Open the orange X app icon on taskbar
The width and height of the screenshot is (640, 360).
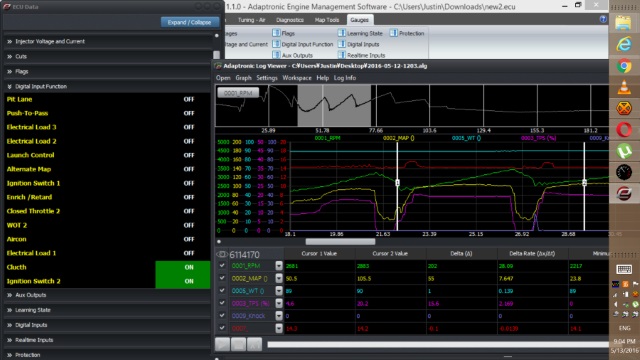[x=624, y=108]
